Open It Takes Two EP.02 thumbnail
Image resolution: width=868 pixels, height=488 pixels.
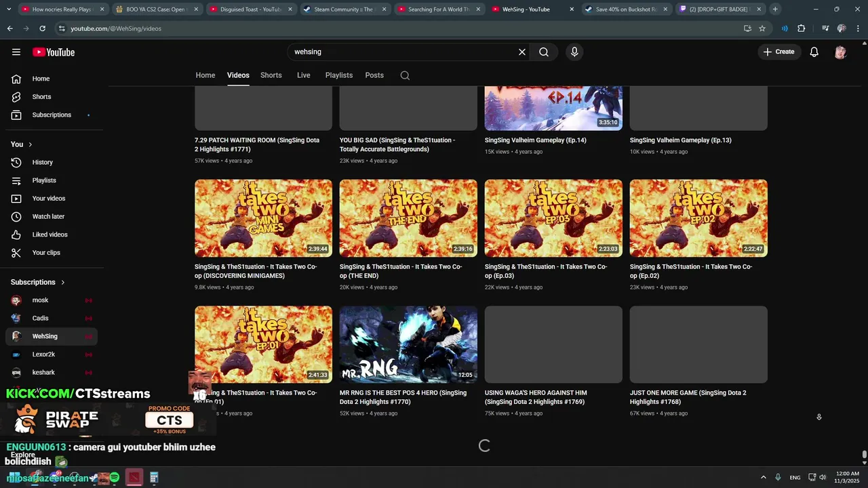698,218
